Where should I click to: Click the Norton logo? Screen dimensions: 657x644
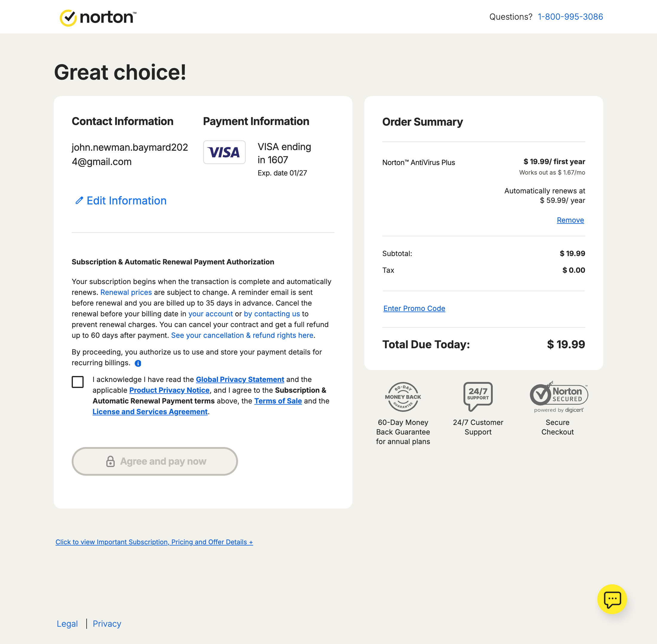coord(98,17)
